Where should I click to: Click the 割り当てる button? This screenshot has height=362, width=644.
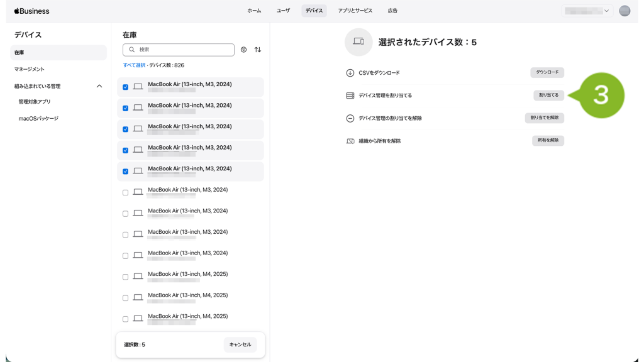pyautogui.click(x=548, y=96)
